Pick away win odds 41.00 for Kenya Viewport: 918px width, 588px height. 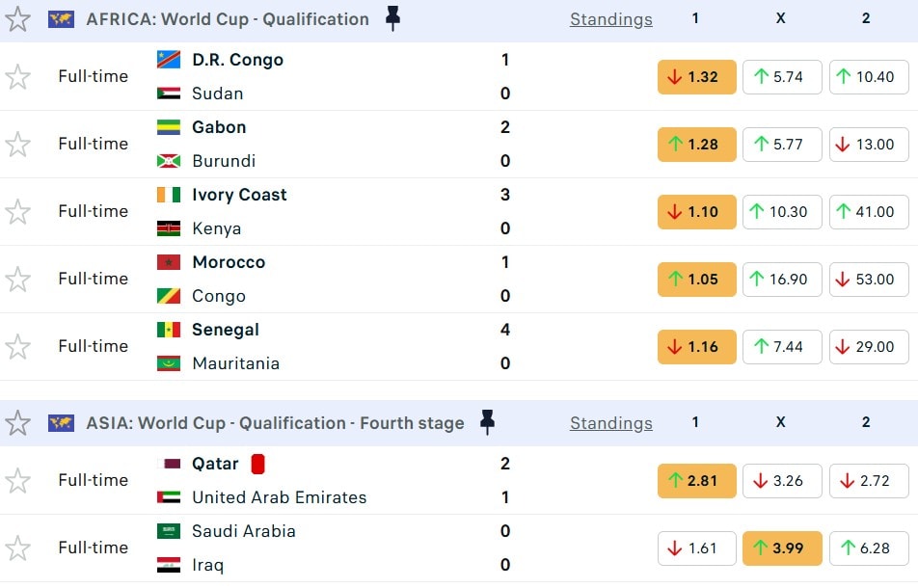867,212
